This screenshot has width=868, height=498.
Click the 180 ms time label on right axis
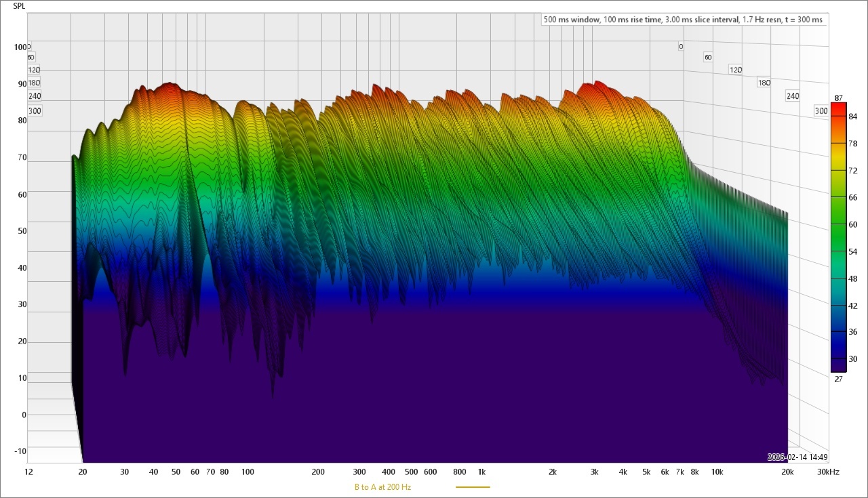[764, 83]
